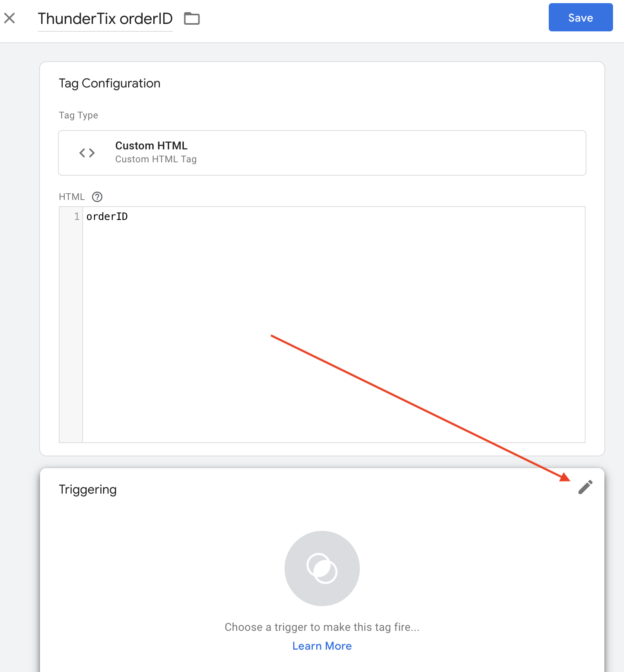Click the code brackets Custom HTML icon
Image resolution: width=624 pixels, height=672 pixels.
pyautogui.click(x=87, y=153)
